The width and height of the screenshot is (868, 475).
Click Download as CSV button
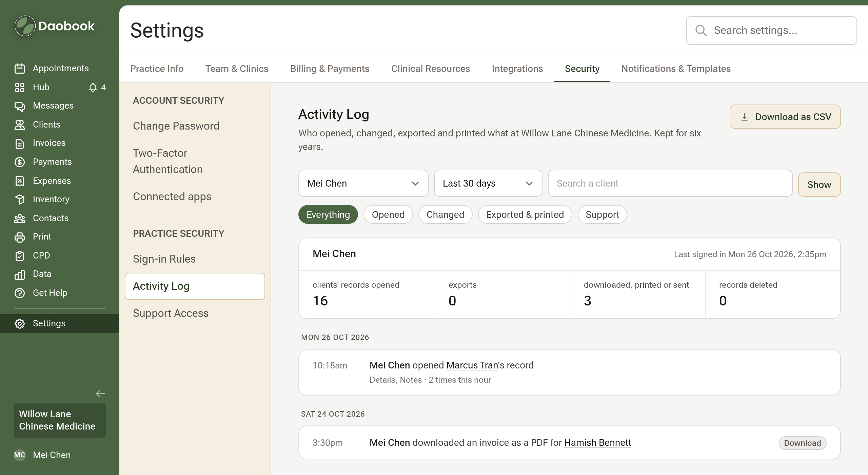tap(785, 117)
